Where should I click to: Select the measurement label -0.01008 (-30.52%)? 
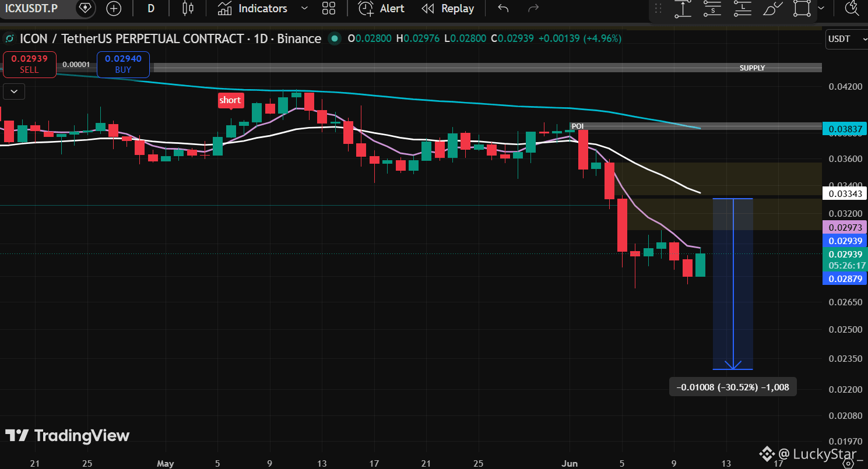point(733,387)
